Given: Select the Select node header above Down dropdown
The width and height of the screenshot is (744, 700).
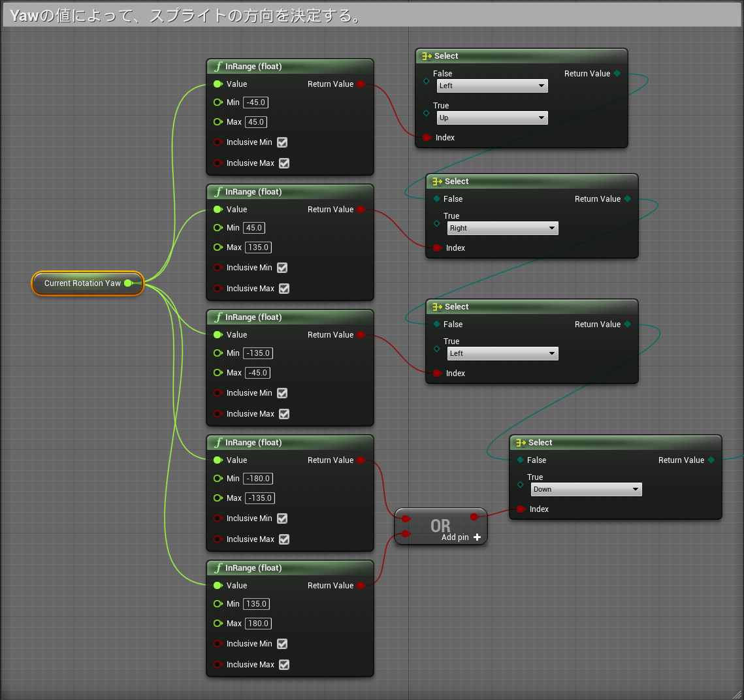Looking at the screenshot, I should [615, 443].
